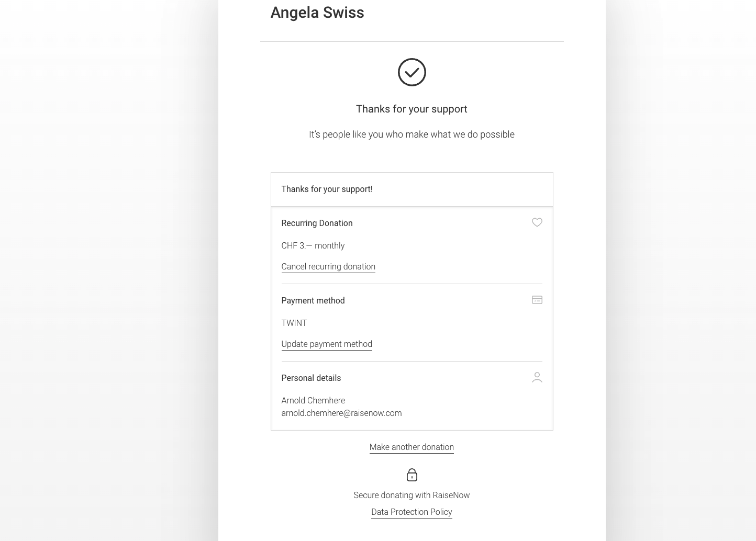
Task: Open the Data Protection Policy
Action: click(412, 512)
